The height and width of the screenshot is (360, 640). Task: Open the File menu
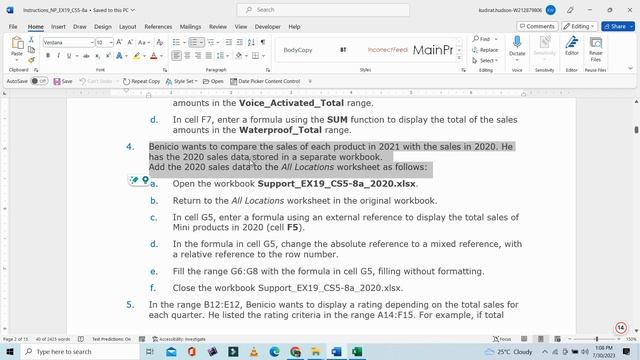point(13,27)
